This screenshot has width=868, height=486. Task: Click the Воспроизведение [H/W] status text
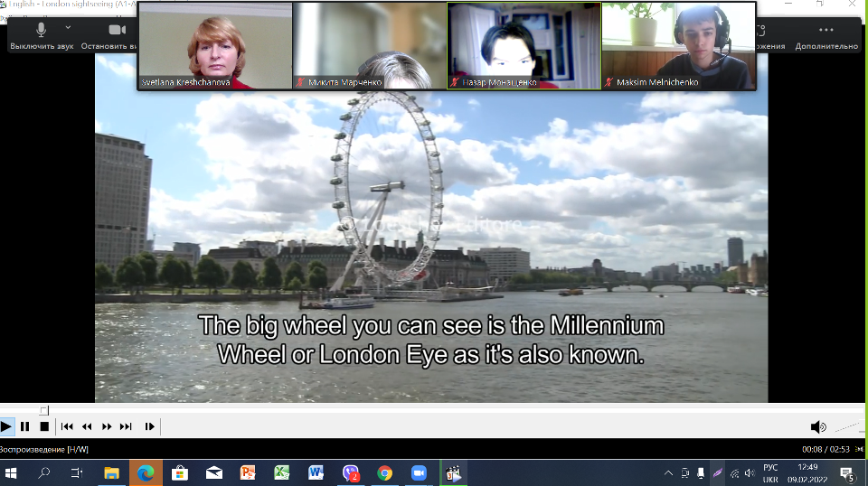pyautogui.click(x=44, y=450)
